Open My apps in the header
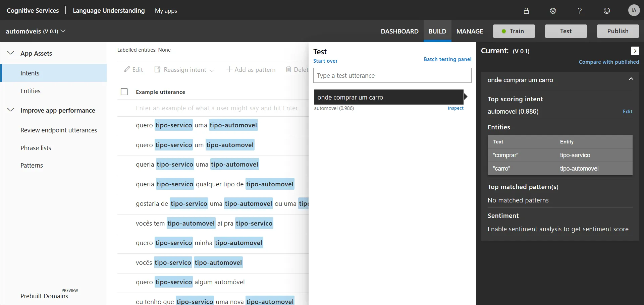644x305 pixels. click(x=166, y=11)
